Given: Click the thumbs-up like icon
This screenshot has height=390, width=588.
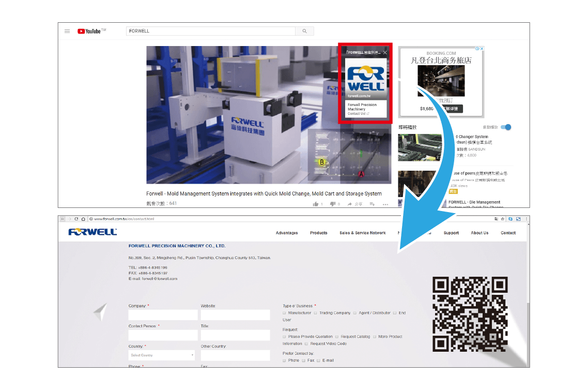Looking at the screenshot, I should point(316,204).
